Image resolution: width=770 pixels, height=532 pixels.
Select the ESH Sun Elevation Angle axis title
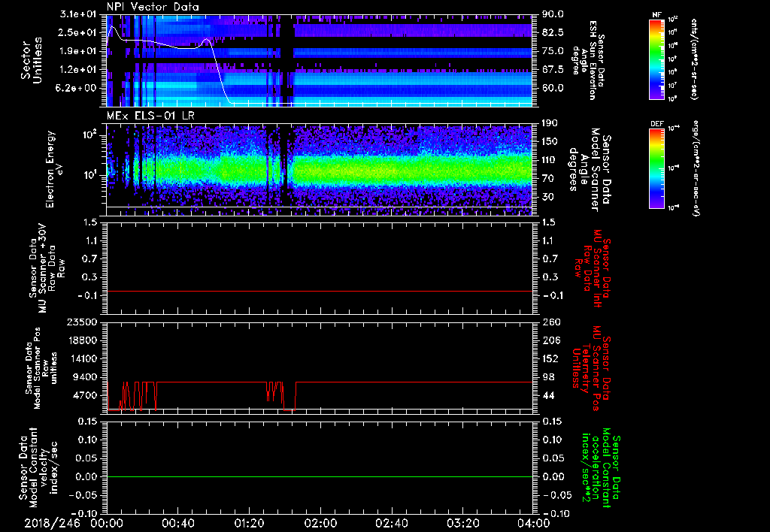[588, 60]
